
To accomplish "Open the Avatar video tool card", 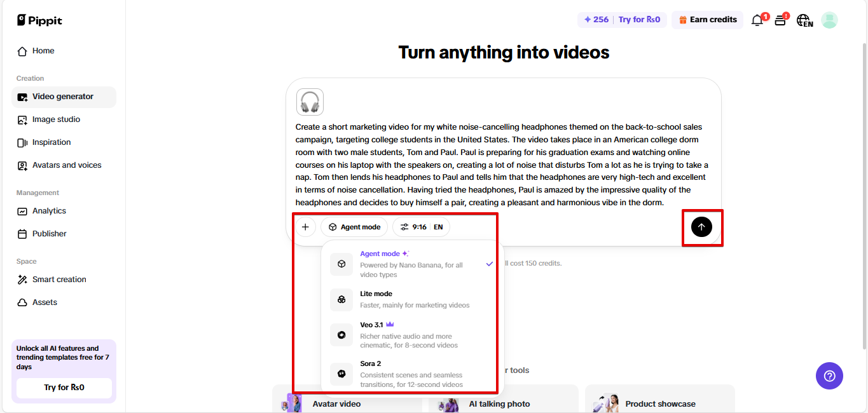I will tap(347, 399).
